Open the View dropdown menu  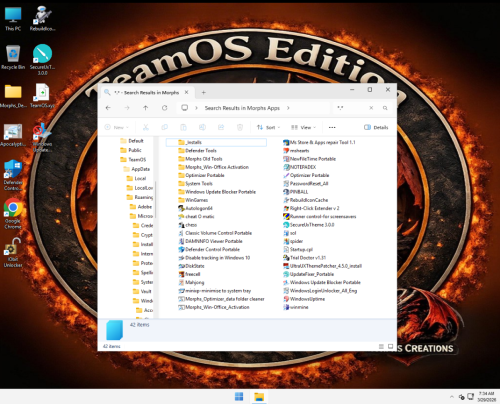pos(303,127)
